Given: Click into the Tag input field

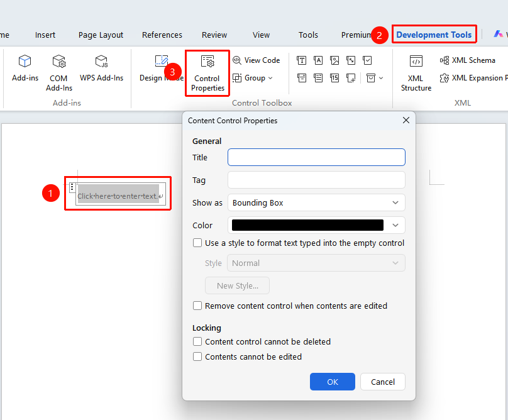Looking at the screenshot, I should [316, 180].
